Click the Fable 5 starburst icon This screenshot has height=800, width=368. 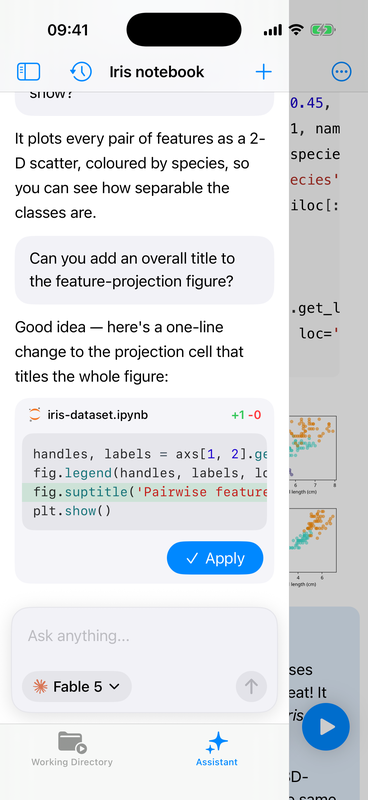tap(40, 686)
